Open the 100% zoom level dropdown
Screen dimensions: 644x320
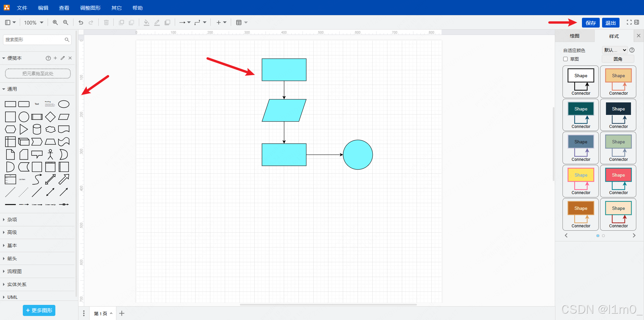tap(34, 22)
